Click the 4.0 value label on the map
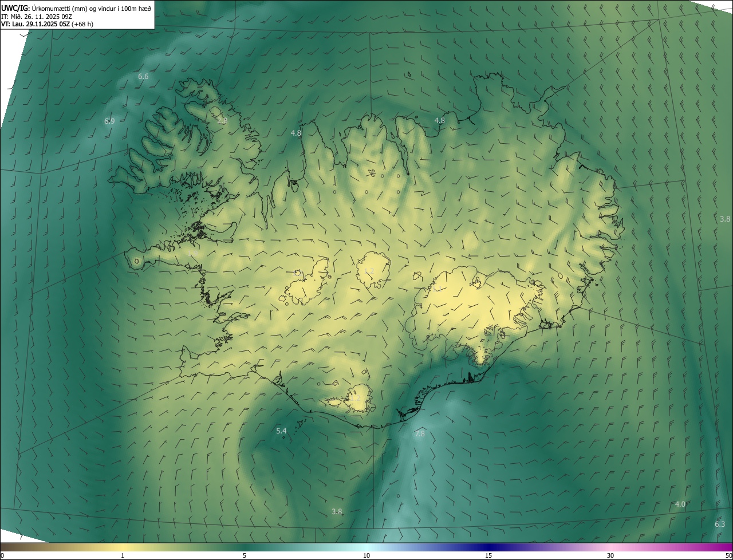The width and height of the screenshot is (733, 560). [x=680, y=504]
